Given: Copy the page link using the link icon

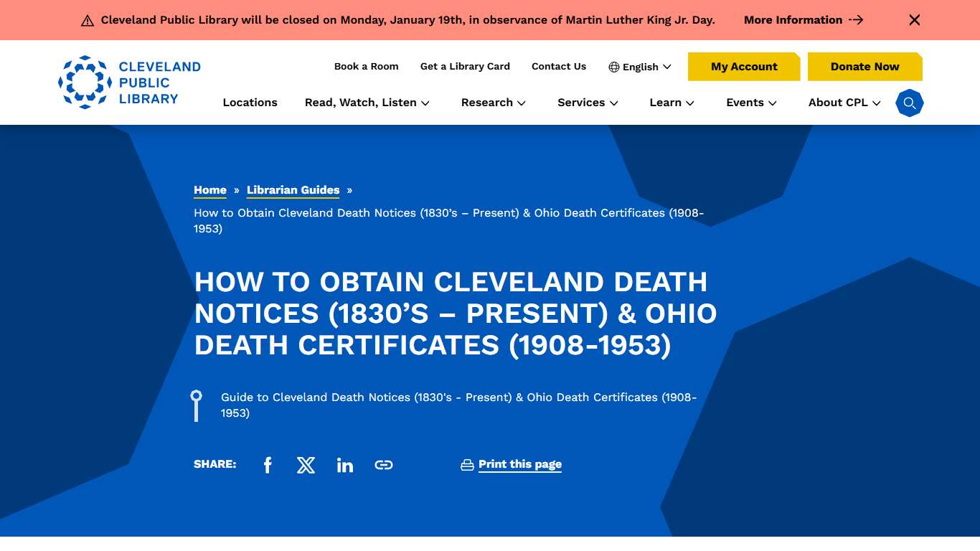Looking at the screenshot, I should [x=384, y=465].
